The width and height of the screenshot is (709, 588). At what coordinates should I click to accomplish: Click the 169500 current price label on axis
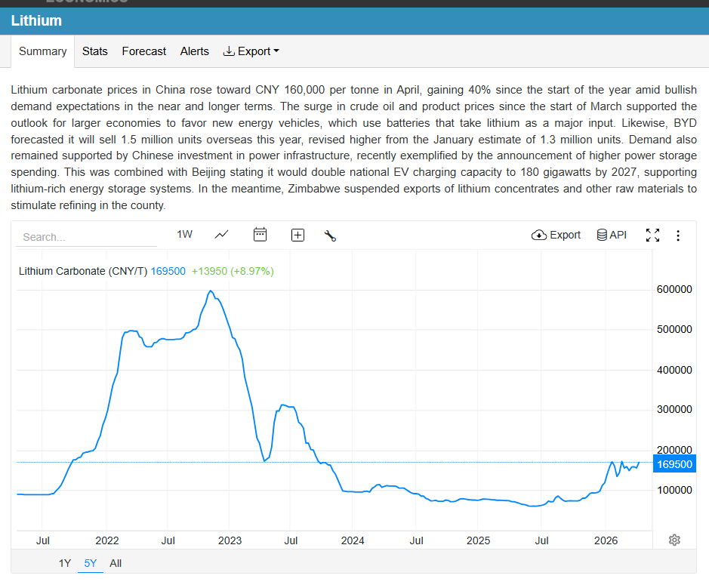674,464
